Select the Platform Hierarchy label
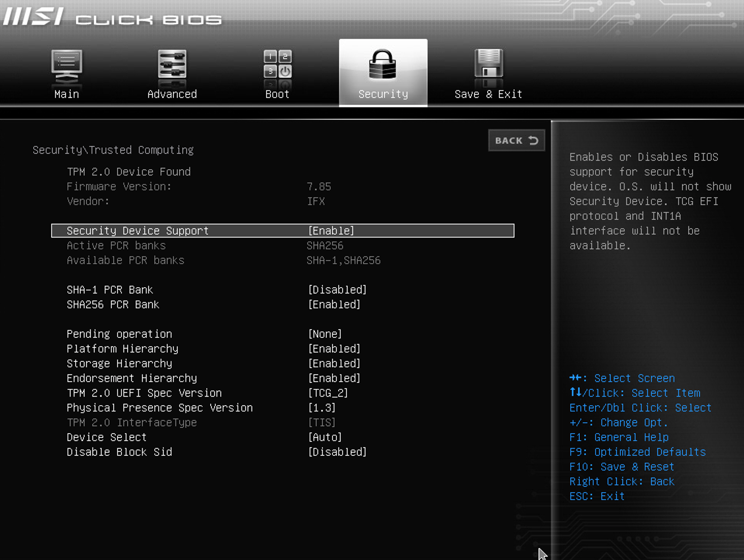The width and height of the screenshot is (744, 560). click(x=122, y=349)
